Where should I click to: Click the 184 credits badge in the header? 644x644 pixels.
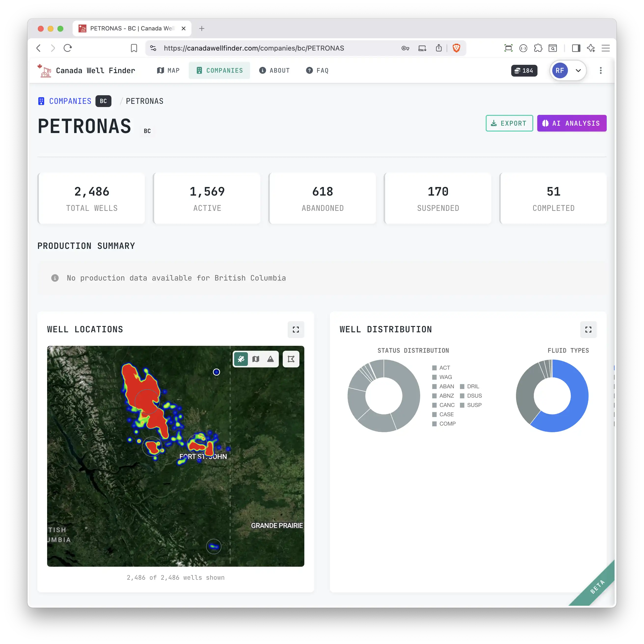click(524, 70)
